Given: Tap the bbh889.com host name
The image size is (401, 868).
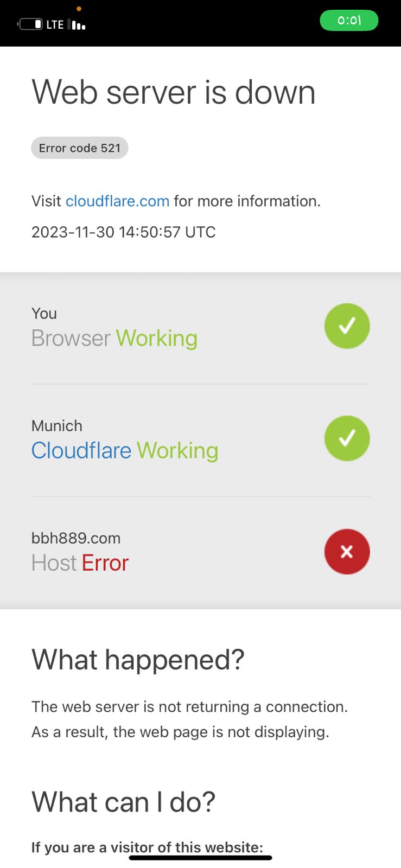Looking at the screenshot, I should 76,538.
